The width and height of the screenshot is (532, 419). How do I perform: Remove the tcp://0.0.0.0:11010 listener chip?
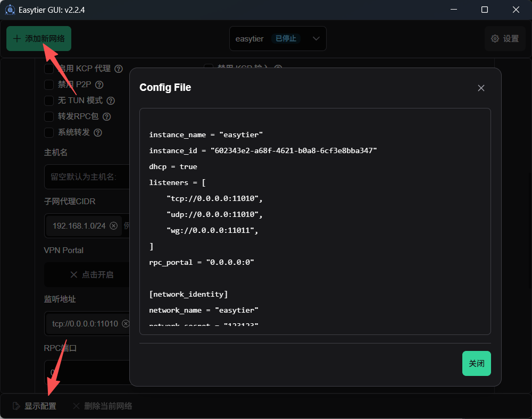[x=126, y=324]
